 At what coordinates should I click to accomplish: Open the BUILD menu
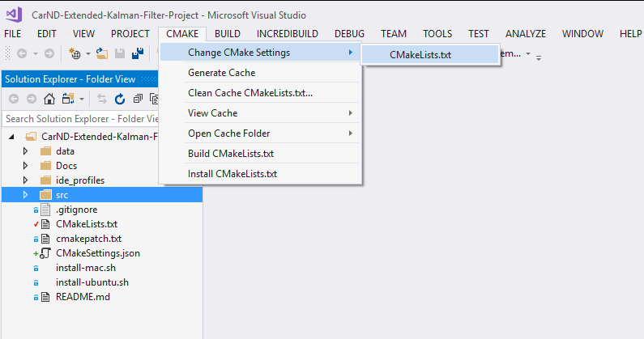click(228, 34)
